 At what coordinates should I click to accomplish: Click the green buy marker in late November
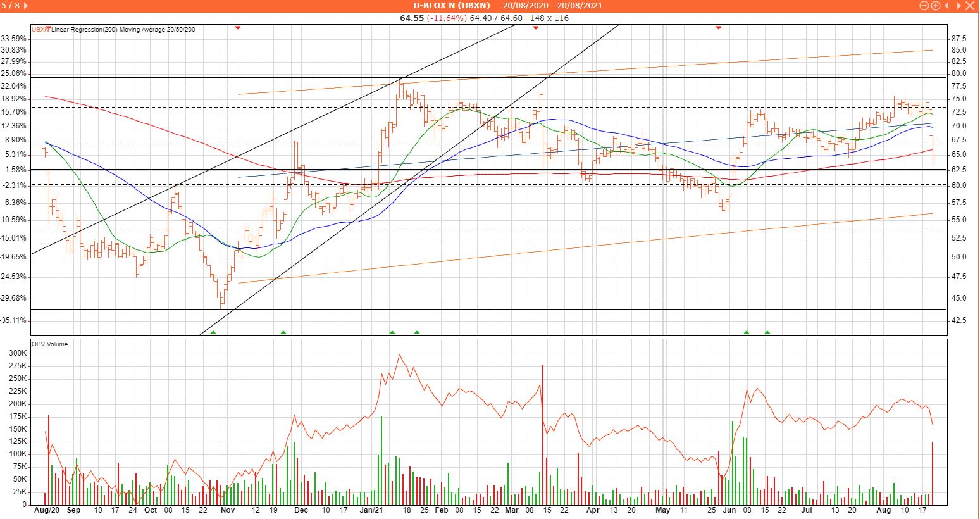coord(283,332)
